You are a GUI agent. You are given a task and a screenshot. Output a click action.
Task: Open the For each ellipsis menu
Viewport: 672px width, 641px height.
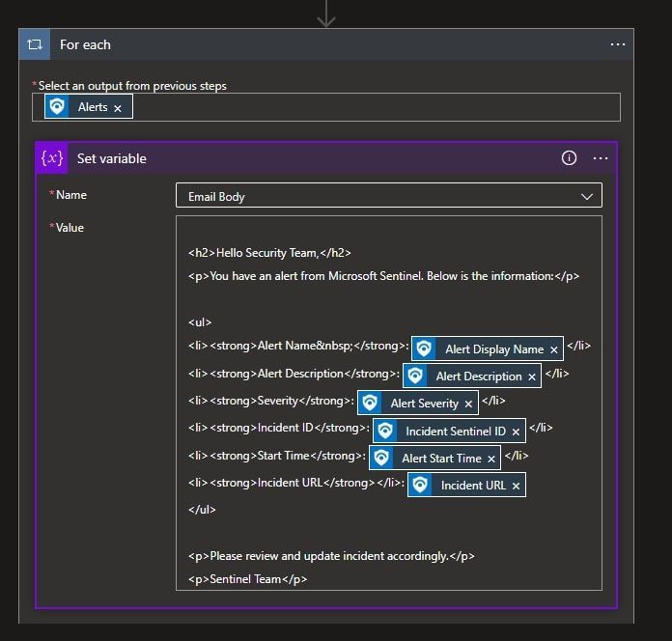click(618, 44)
